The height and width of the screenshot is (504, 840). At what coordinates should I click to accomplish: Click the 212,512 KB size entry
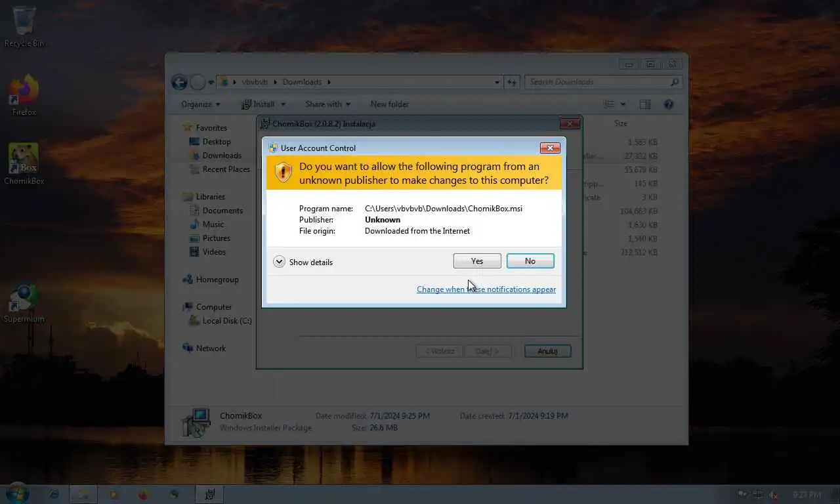coord(639,253)
